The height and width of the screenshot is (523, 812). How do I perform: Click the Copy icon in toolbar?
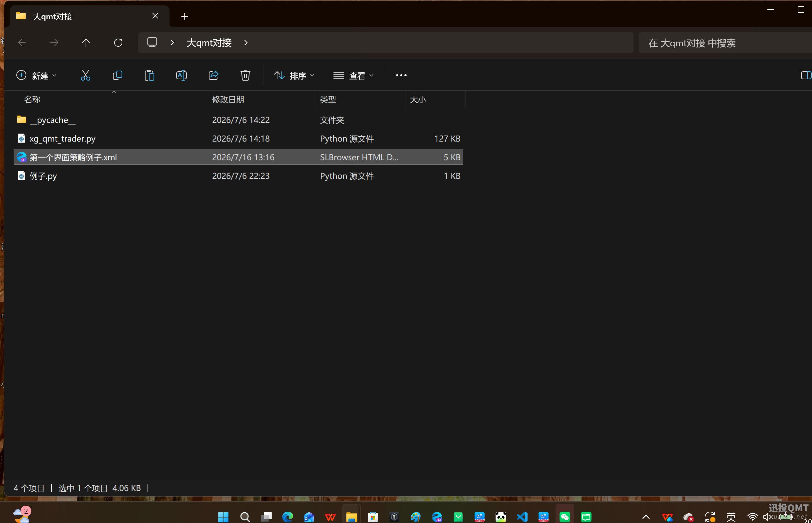pyautogui.click(x=118, y=75)
